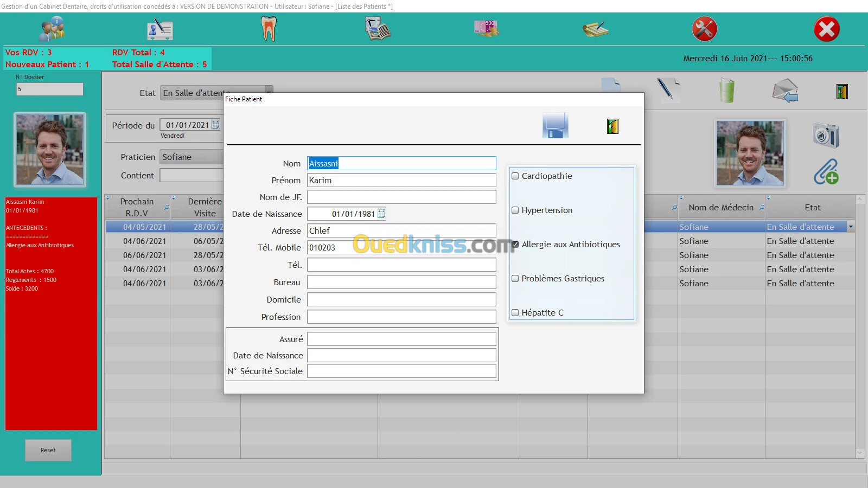Viewport: 868px width, 488px height.
Task: Click the edit pencil icon in patient list
Action: click(x=668, y=89)
